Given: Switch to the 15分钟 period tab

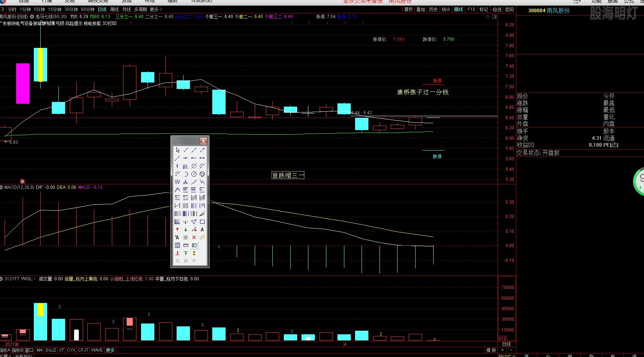Looking at the screenshot, I should [55, 9].
